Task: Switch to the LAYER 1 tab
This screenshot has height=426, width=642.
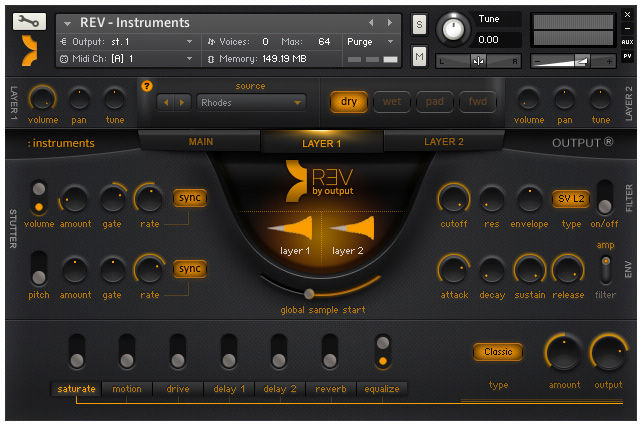Action: click(321, 143)
